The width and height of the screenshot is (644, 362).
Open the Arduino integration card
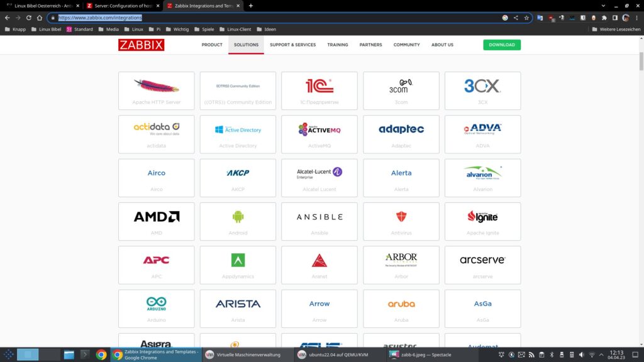click(156, 308)
